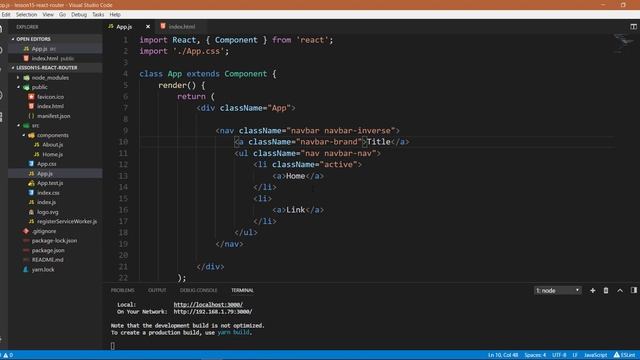Place cursor on line 13 Home anchor
Screen dimensions: 640x360
[x=298, y=176]
